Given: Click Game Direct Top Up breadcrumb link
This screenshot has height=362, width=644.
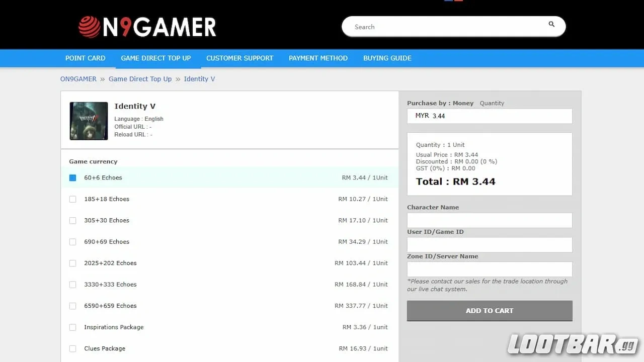Looking at the screenshot, I should point(140,79).
